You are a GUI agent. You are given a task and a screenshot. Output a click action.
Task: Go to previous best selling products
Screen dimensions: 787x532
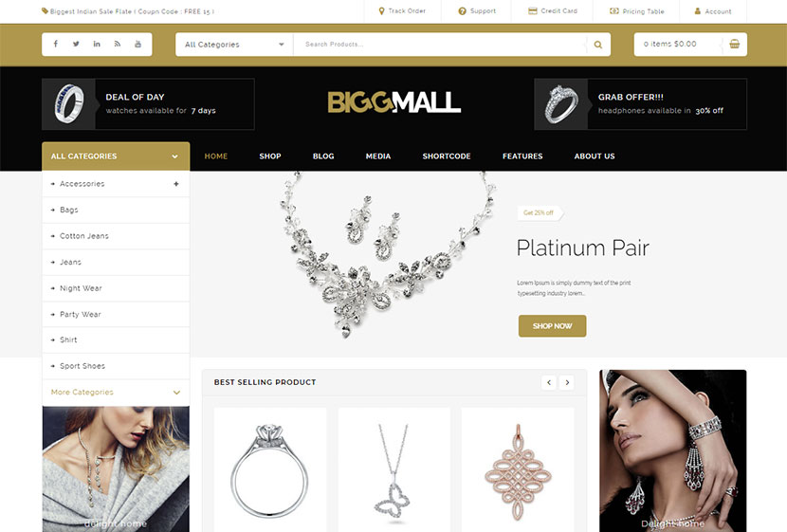click(x=549, y=382)
